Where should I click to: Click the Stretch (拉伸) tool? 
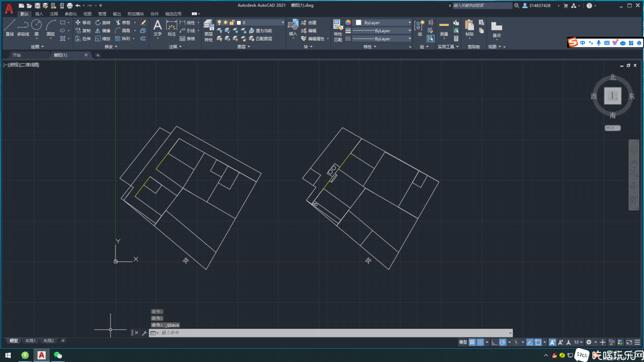point(83,39)
